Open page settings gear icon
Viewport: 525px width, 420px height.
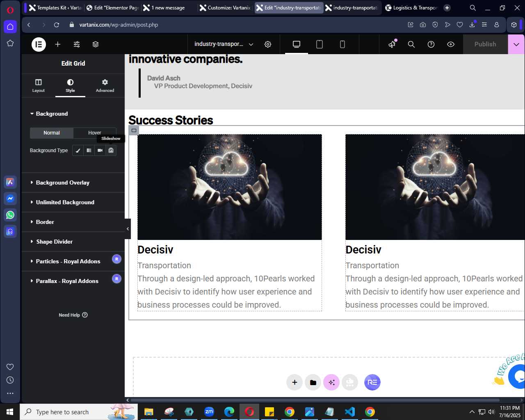click(x=268, y=44)
